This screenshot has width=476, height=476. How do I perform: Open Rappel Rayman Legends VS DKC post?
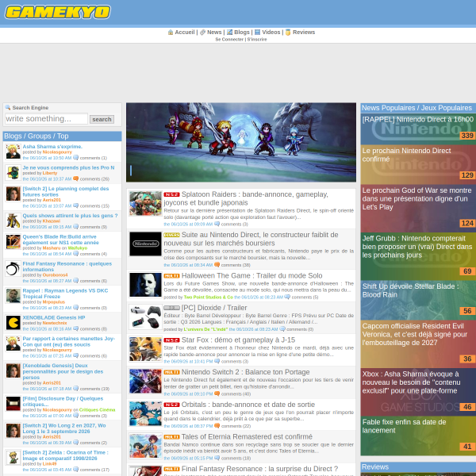65,294
